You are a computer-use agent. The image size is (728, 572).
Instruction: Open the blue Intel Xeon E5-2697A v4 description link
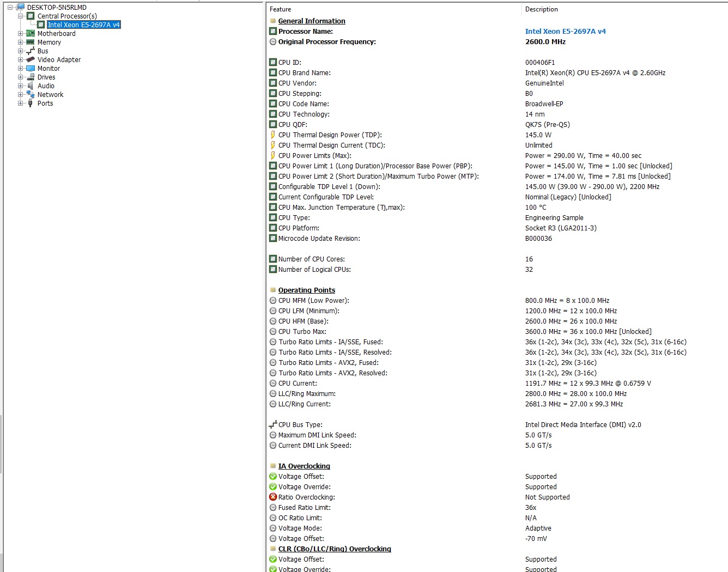pos(565,32)
